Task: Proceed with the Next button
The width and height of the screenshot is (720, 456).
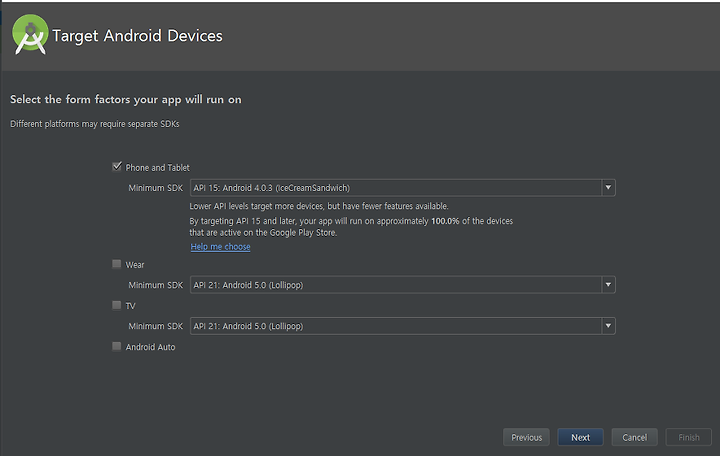Action: [580, 437]
